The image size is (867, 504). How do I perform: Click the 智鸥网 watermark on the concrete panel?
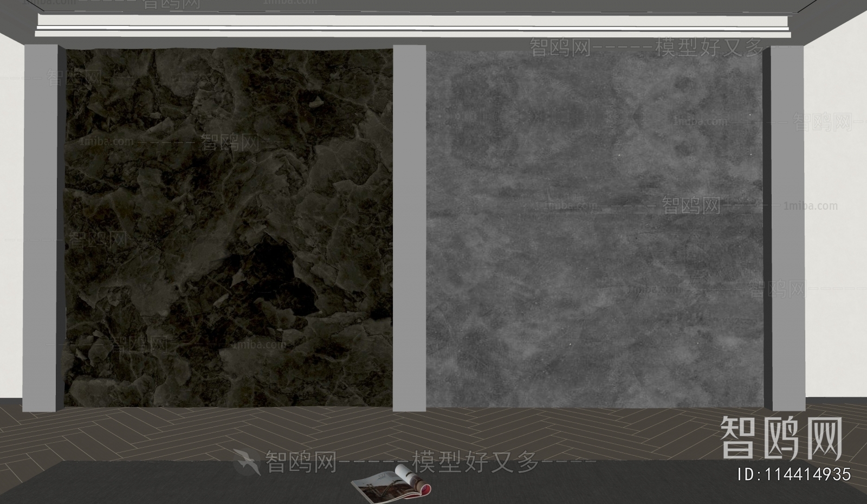click(691, 206)
